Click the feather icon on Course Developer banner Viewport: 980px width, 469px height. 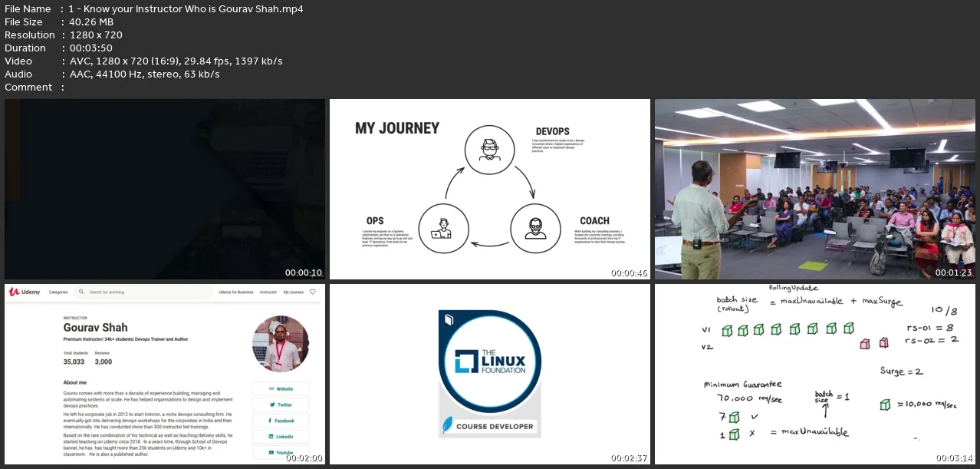448,425
